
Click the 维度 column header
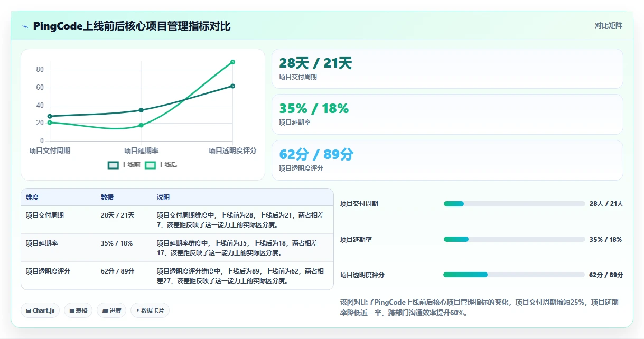[x=32, y=197]
